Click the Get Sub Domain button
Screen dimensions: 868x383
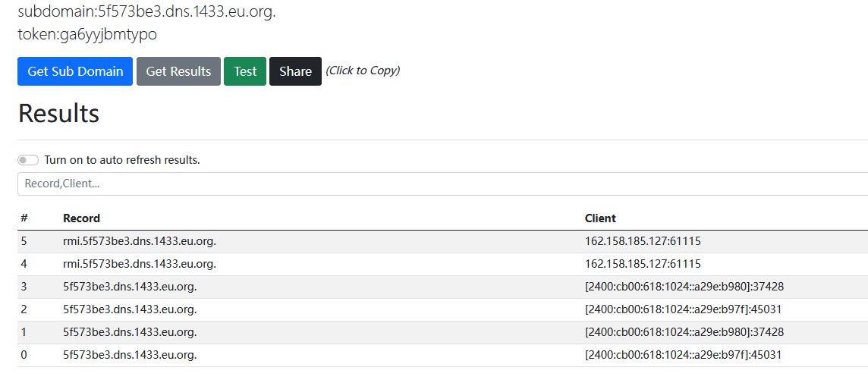pos(75,71)
